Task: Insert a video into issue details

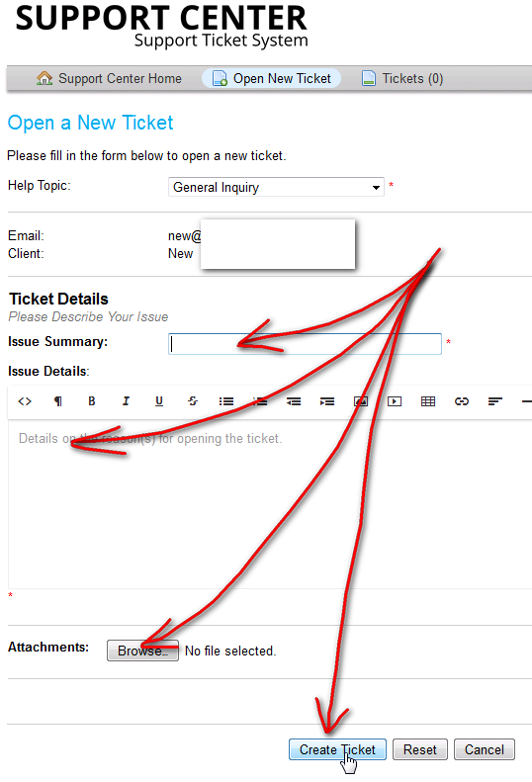Action: tap(395, 401)
